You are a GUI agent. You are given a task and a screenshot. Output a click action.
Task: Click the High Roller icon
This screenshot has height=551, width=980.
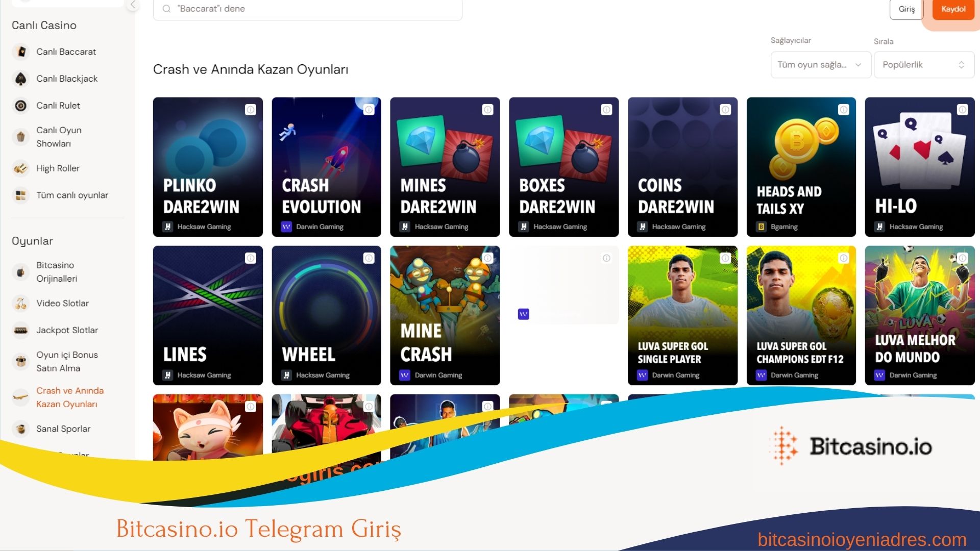[21, 168]
